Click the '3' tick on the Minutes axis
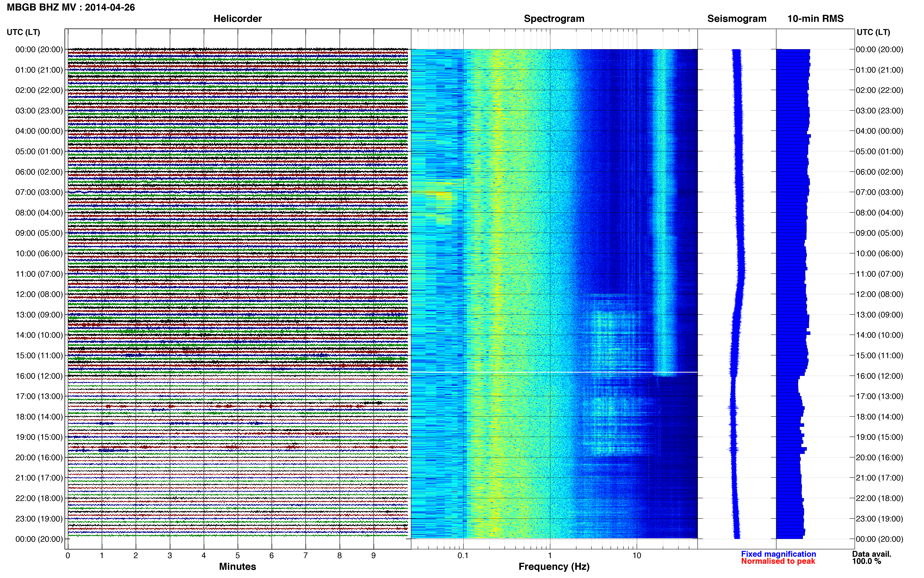Screen dimensions: 924x578 pos(170,555)
